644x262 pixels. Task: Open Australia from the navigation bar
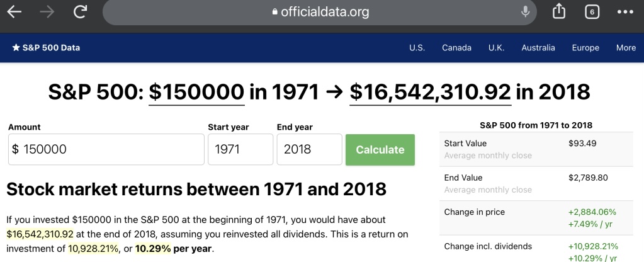coord(538,48)
